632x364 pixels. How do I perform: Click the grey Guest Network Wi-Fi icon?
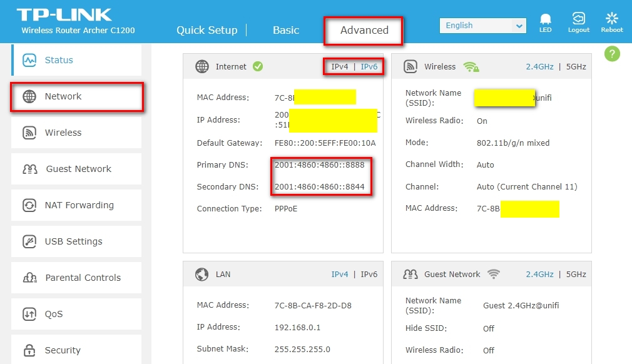tap(493, 274)
